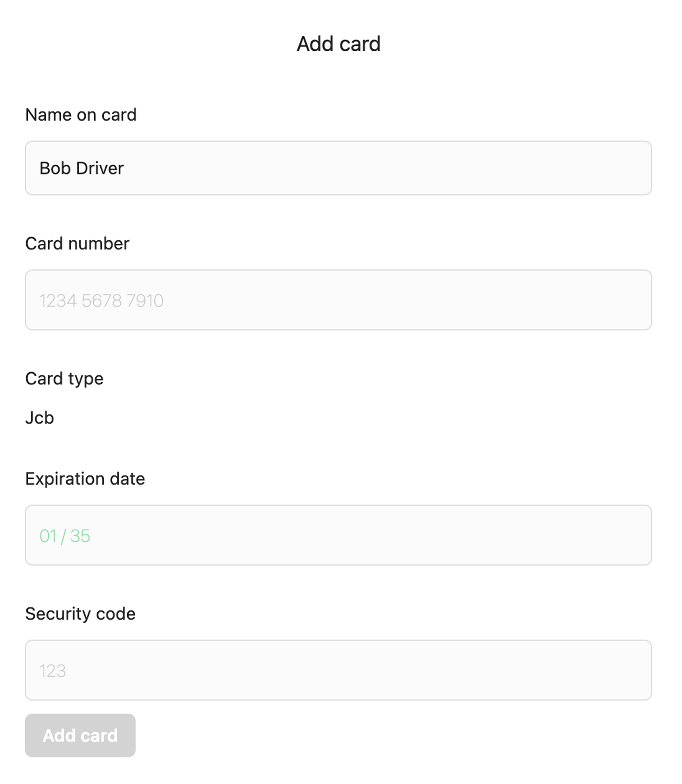
Task: Select the Jcb card type value
Action: 40,418
